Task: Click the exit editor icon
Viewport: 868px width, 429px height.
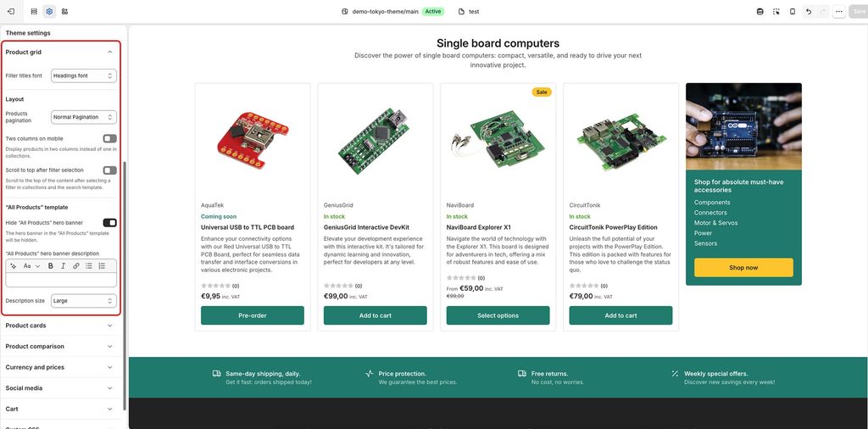Action: 11,12
